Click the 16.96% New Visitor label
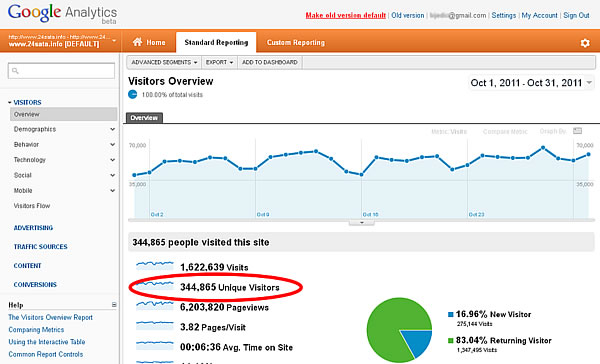This screenshot has width=600, height=364. (493, 314)
